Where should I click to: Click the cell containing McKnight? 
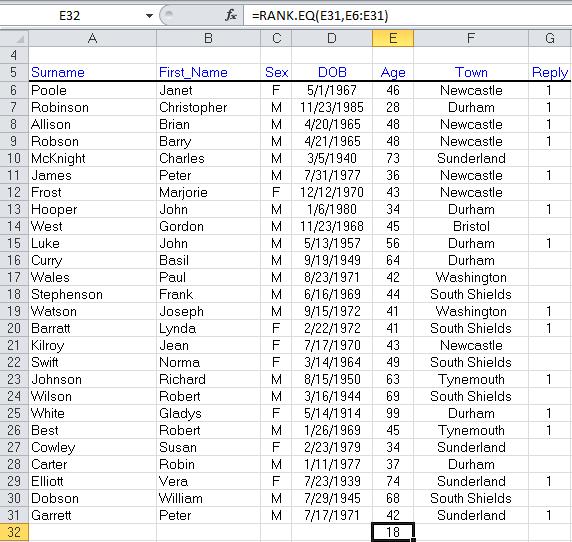coord(93,158)
